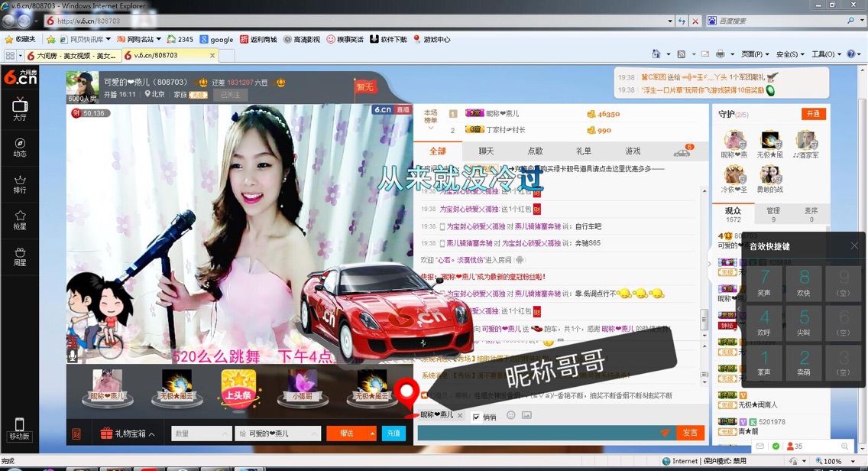Switch to the 管理 audience tab
Viewport: 868px width, 471px height.
tap(773, 214)
